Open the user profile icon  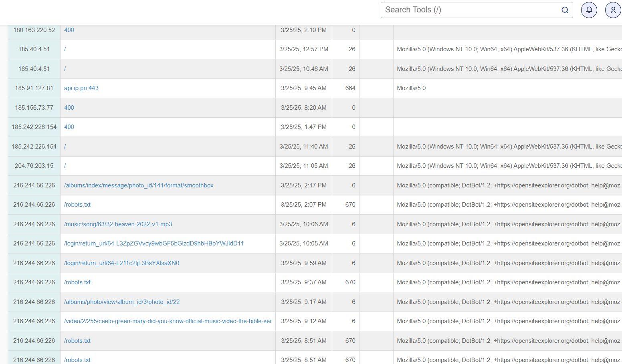point(612,10)
